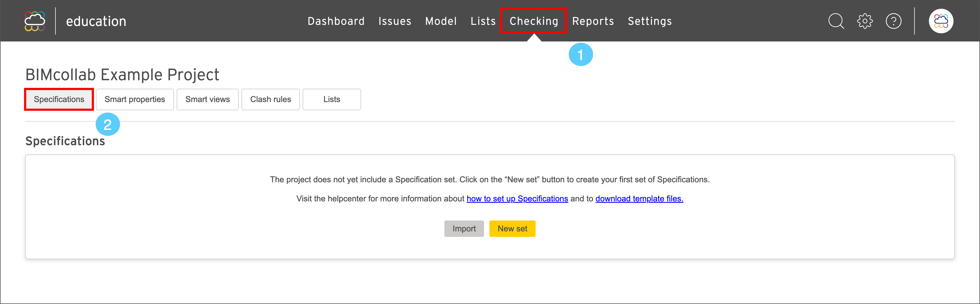
Task: Switch to the Smart properties tab
Action: click(135, 99)
